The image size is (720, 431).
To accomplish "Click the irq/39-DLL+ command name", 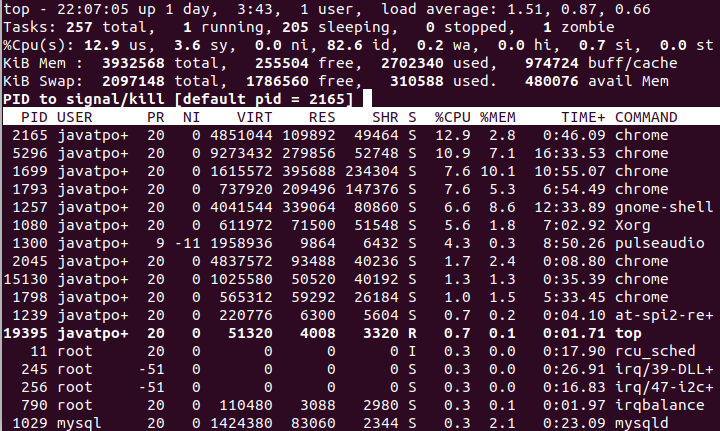I will pos(664,369).
